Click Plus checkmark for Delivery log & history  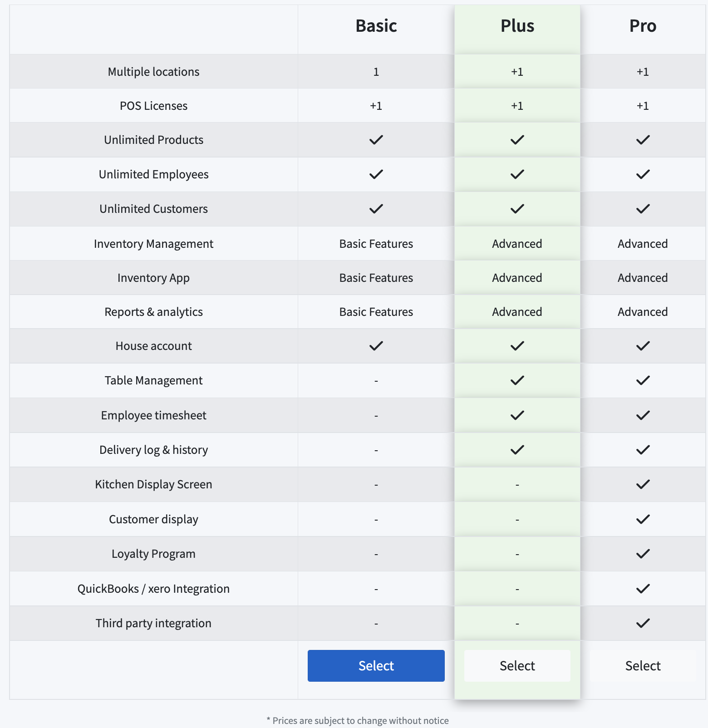[x=517, y=450]
